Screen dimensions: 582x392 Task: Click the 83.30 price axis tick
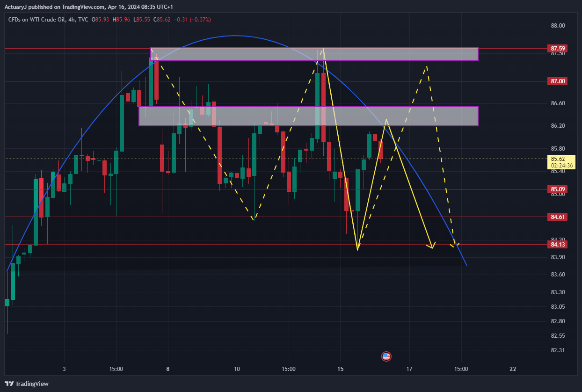[x=558, y=292]
